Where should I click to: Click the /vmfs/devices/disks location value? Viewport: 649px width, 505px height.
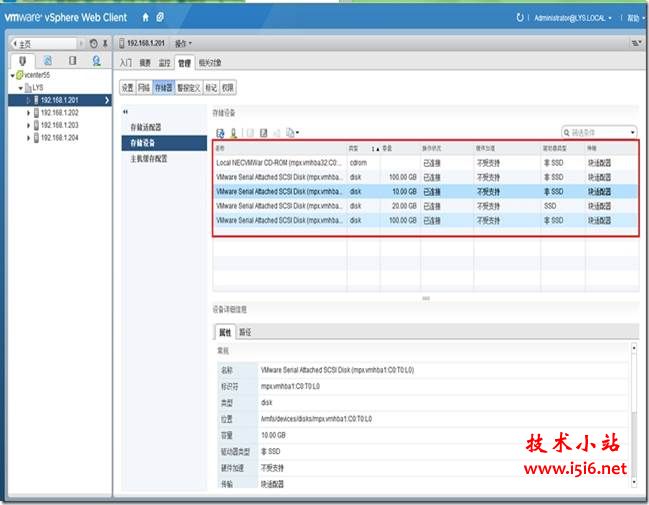click(316, 419)
